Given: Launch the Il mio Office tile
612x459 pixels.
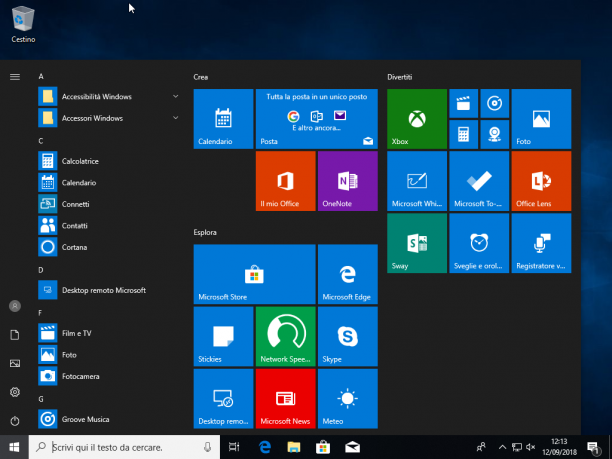Looking at the screenshot, I should (x=285, y=181).
